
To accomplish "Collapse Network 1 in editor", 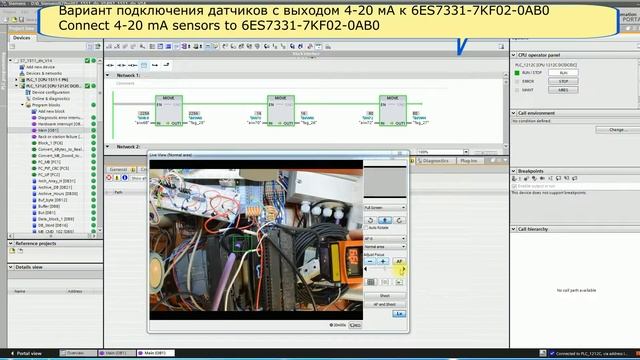I will click(108, 75).
